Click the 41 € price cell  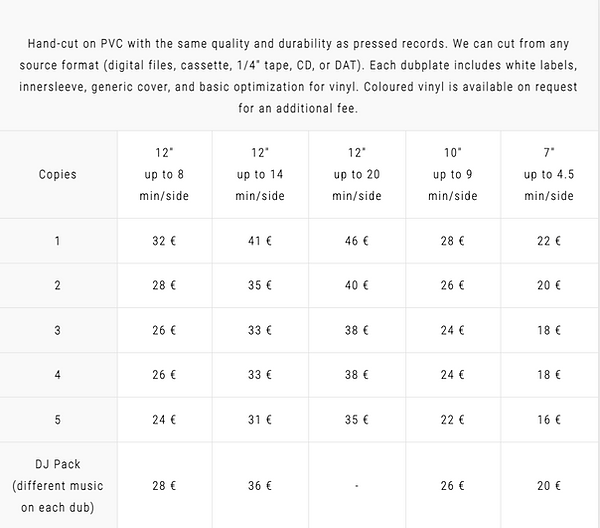259,241
